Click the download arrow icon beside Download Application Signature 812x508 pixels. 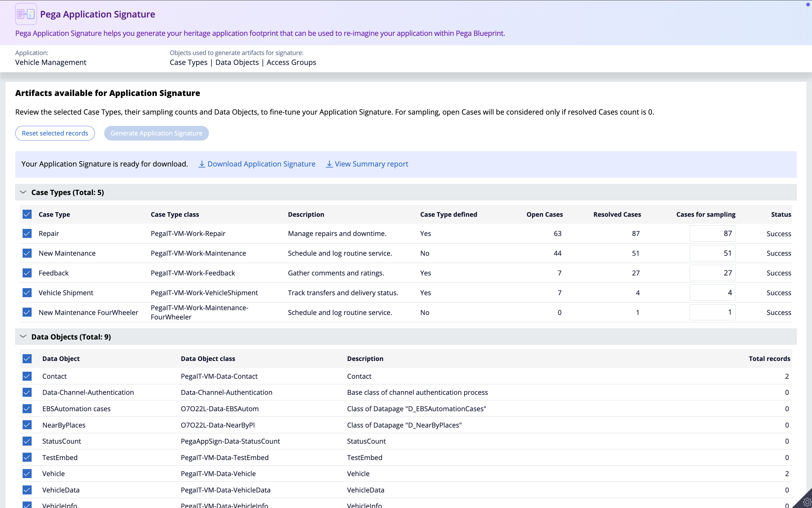tap(202, 164)
